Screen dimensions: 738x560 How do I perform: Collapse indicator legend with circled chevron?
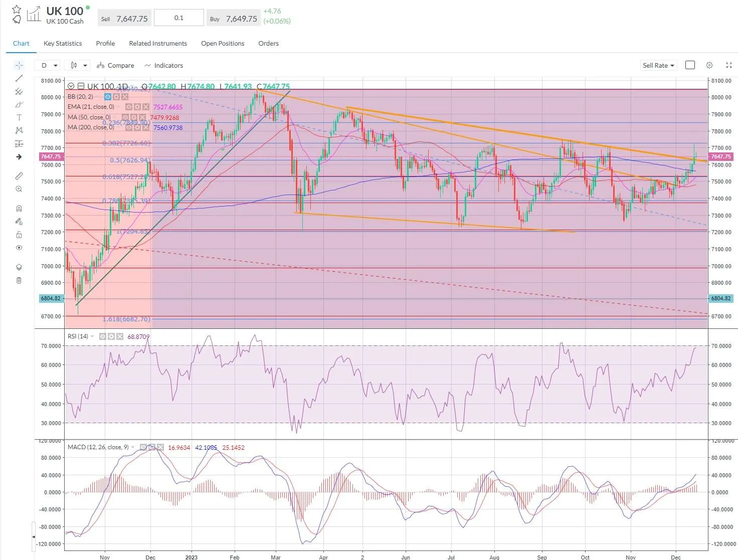coord(71,86)
